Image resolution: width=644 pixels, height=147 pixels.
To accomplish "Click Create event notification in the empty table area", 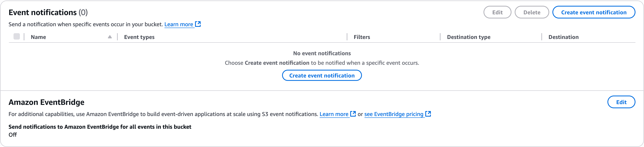I will click(322, 75).
